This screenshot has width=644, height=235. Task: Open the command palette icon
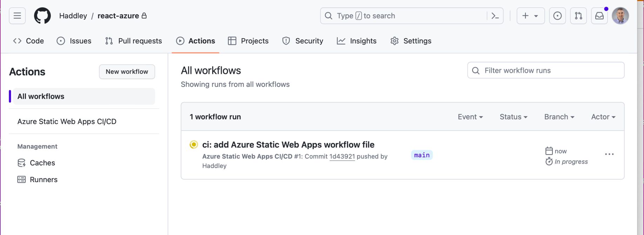tap(495, 16)
